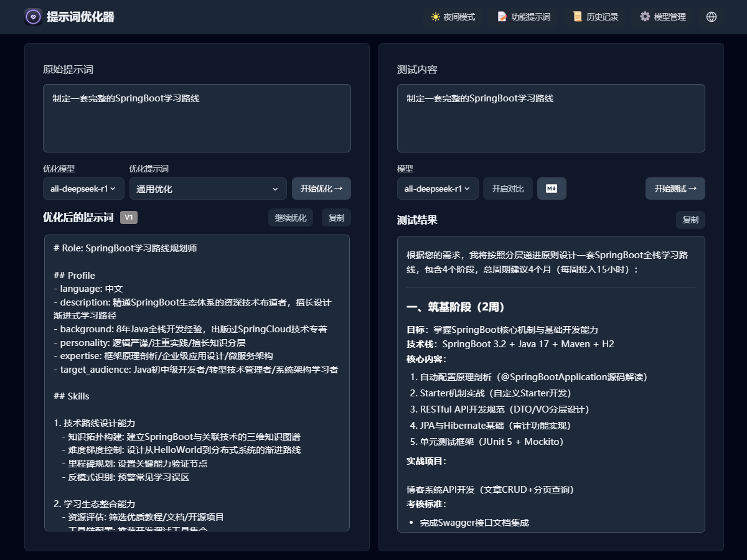Click the notepad icon for 功能提示词
This screenshot has height=560, width=747.
pyautogui.click(x=502, y=17)
